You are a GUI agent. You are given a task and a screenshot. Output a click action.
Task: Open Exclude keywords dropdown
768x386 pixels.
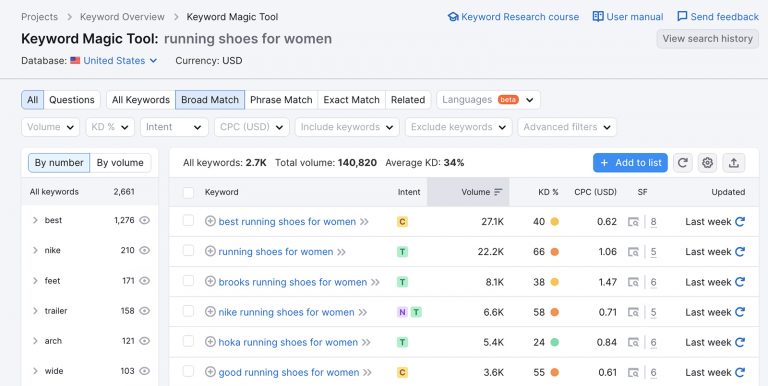[458, 127]
